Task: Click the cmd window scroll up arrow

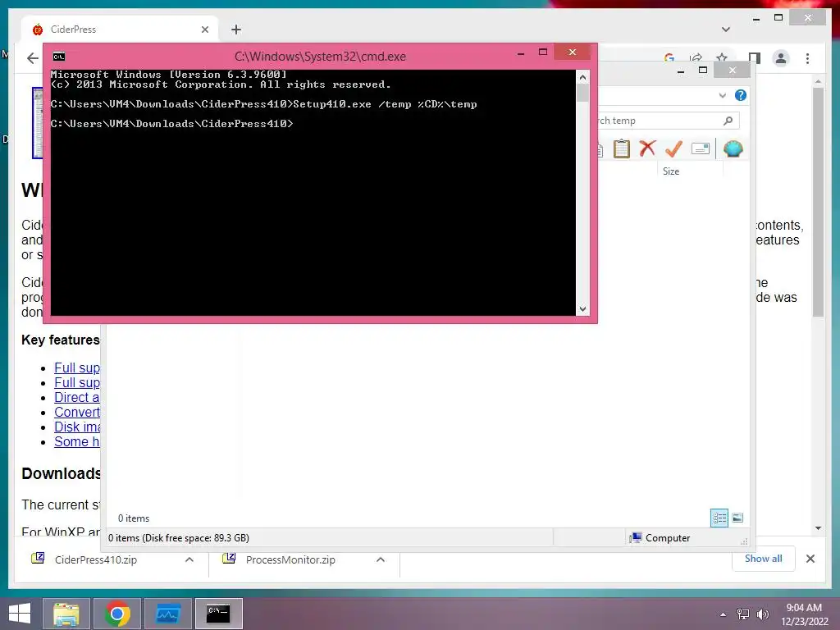Action: pyautogui.click(x=583, y=77)
